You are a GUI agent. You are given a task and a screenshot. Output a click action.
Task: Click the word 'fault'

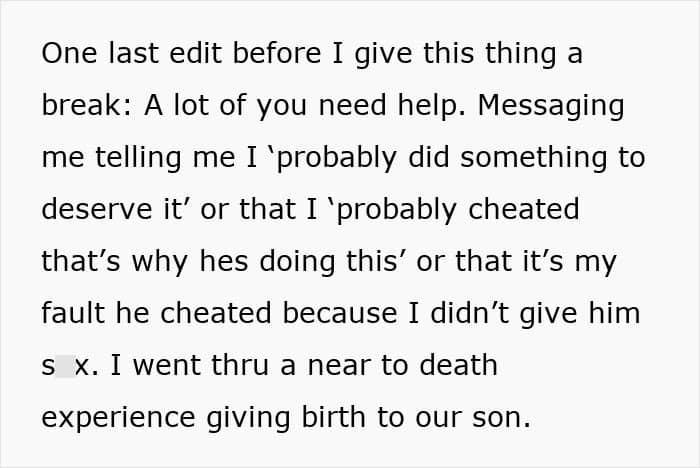tap(73, 313)
